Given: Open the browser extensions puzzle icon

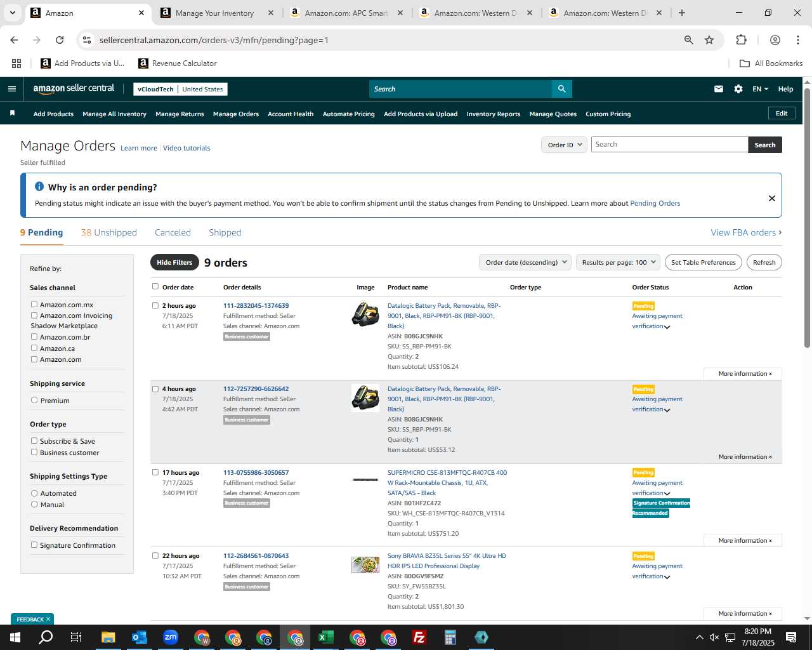Looking at the screenshot, I should [741, 40].
